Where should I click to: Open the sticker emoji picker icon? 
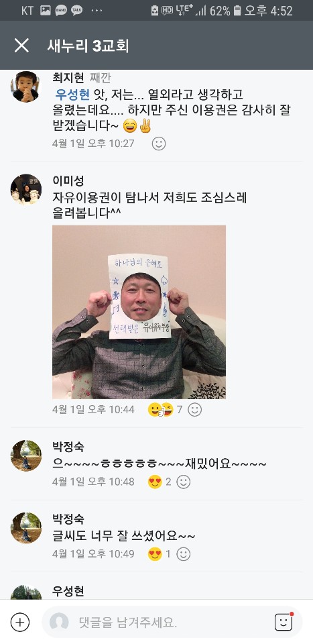tap(284, 621)
